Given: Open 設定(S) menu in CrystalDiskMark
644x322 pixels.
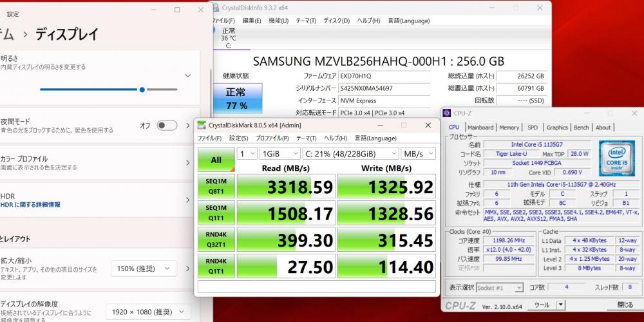Looking at the screenshot, I should 238,138.
